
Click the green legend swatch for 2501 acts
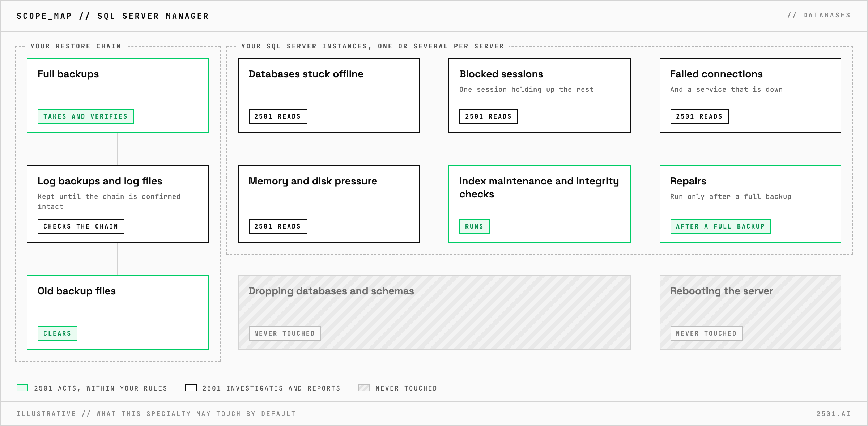[22, 388]
